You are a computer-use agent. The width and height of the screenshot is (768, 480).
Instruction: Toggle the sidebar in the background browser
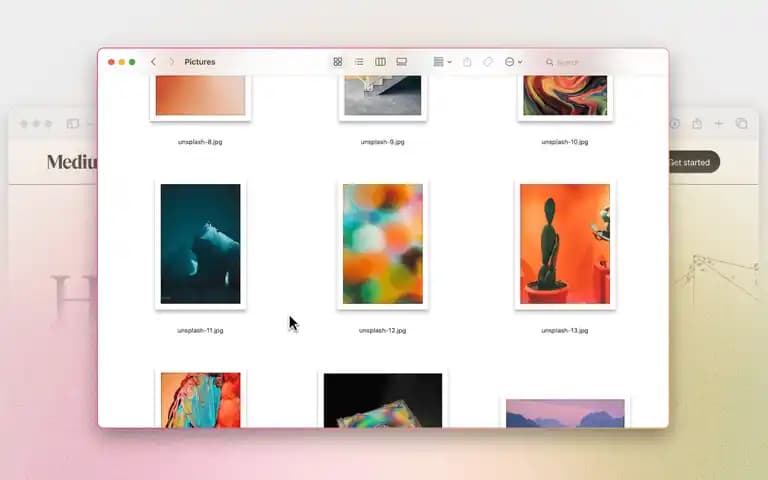click(73, 124)
